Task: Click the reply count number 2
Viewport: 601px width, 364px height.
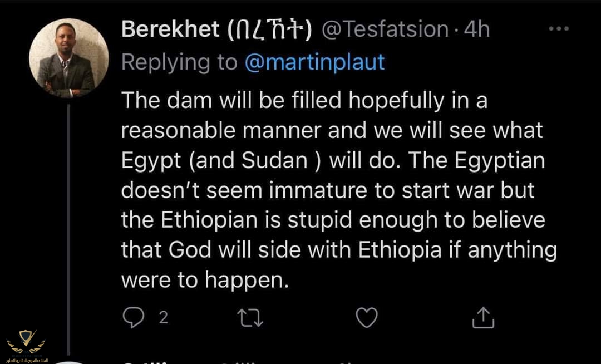Action: point(163,317)
